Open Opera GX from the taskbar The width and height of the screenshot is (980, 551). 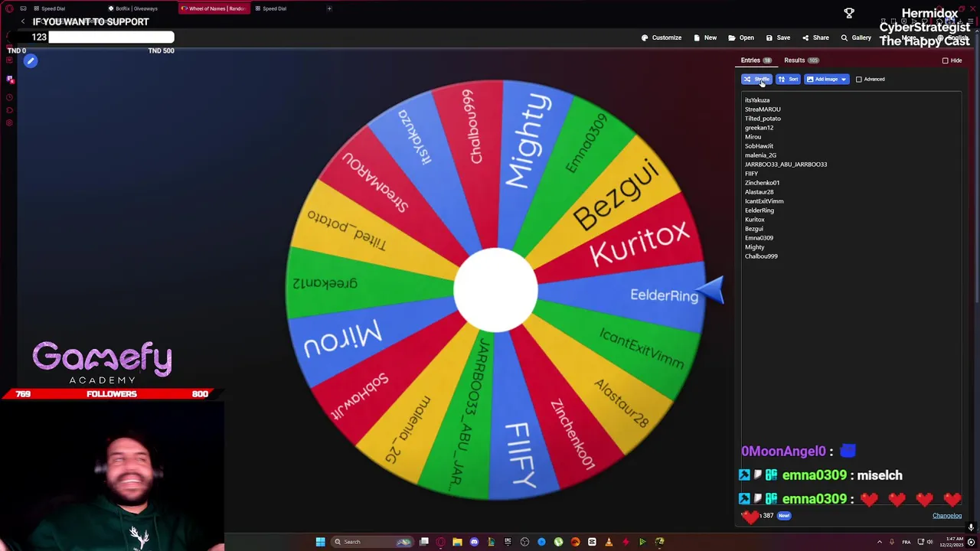point(440,542)
